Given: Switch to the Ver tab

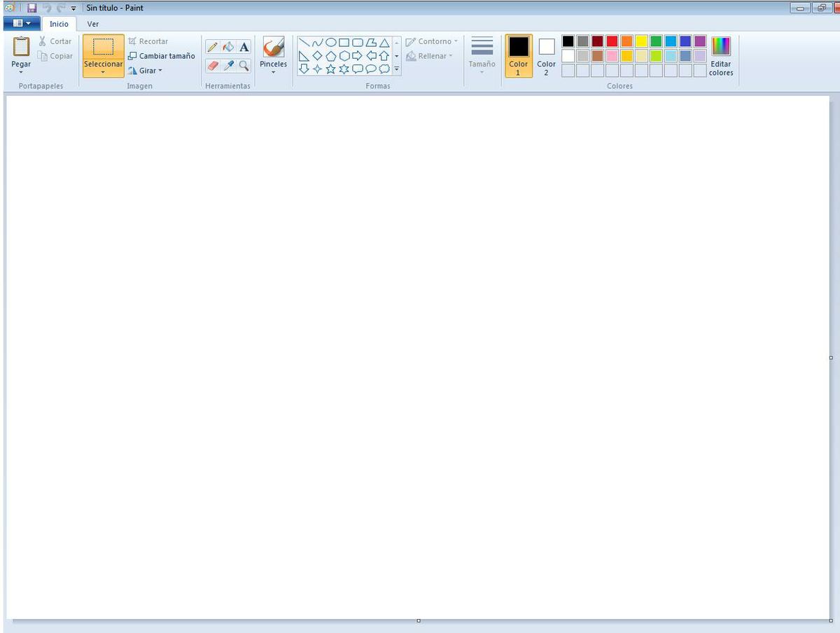Looking at the screenshot, I should tap(92, 24).
